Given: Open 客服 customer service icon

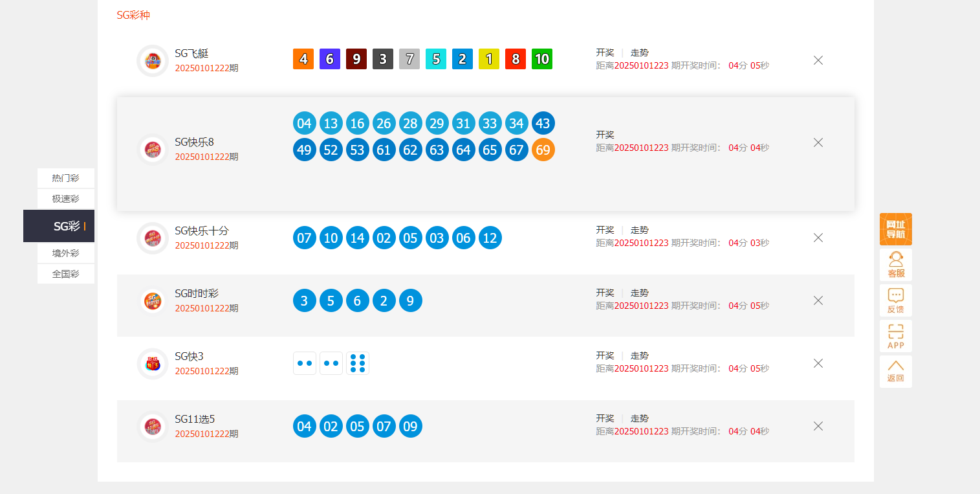Looking at the screenshot, I should (x=895, y=265).
